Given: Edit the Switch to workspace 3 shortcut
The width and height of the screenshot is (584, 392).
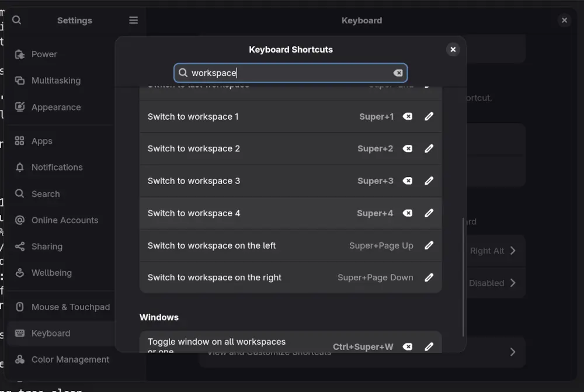Looking at the screenshot, I should click(429, 181).
